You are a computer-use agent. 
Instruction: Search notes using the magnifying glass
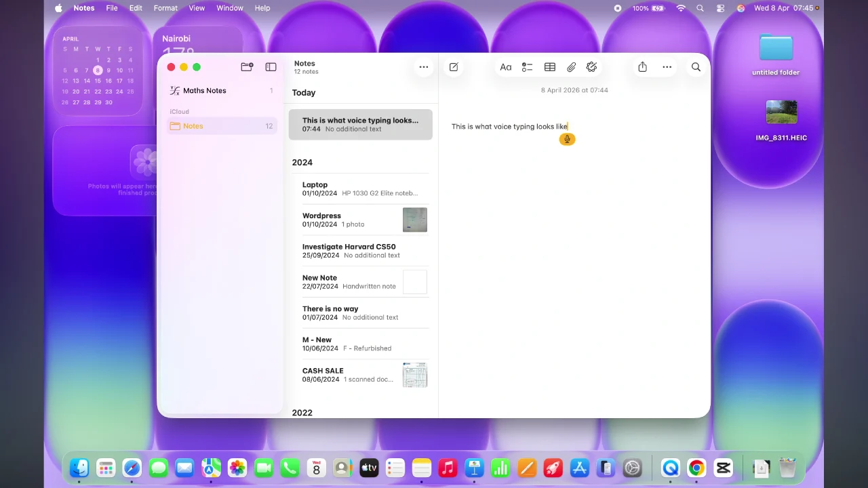pyautogui.click(x=696, y=66)
